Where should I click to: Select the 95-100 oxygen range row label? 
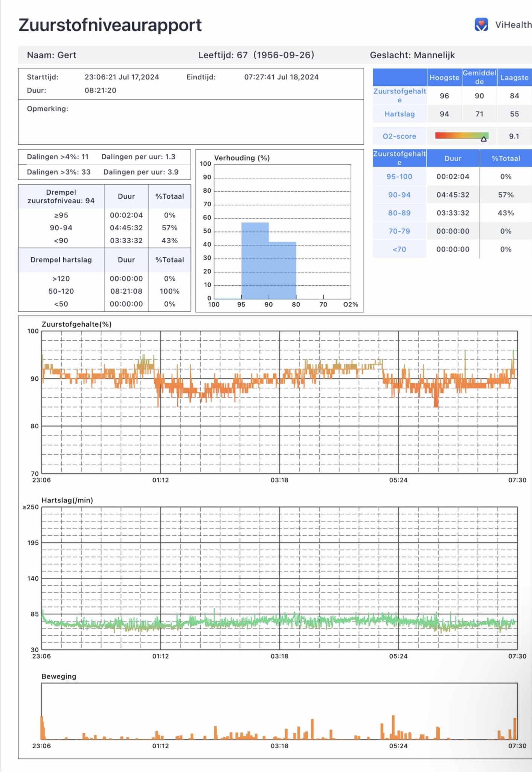399,177
